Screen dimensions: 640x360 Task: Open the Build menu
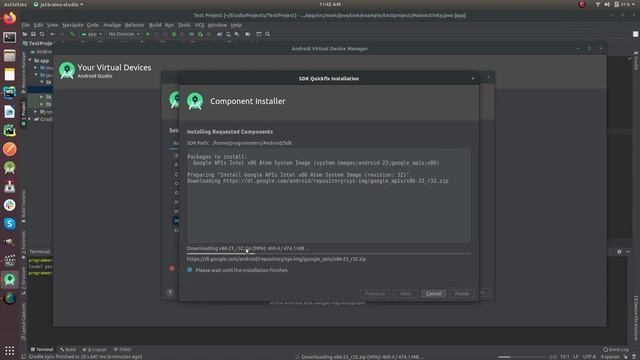click(155, 25)
